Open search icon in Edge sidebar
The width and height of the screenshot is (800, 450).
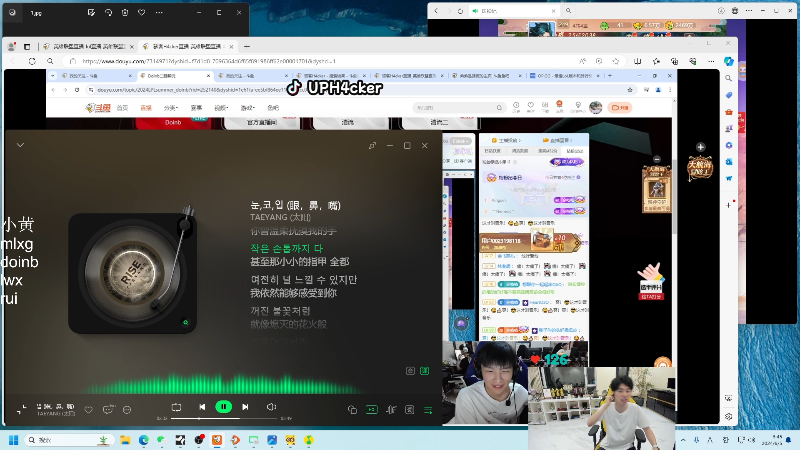(x=729, y=79)
